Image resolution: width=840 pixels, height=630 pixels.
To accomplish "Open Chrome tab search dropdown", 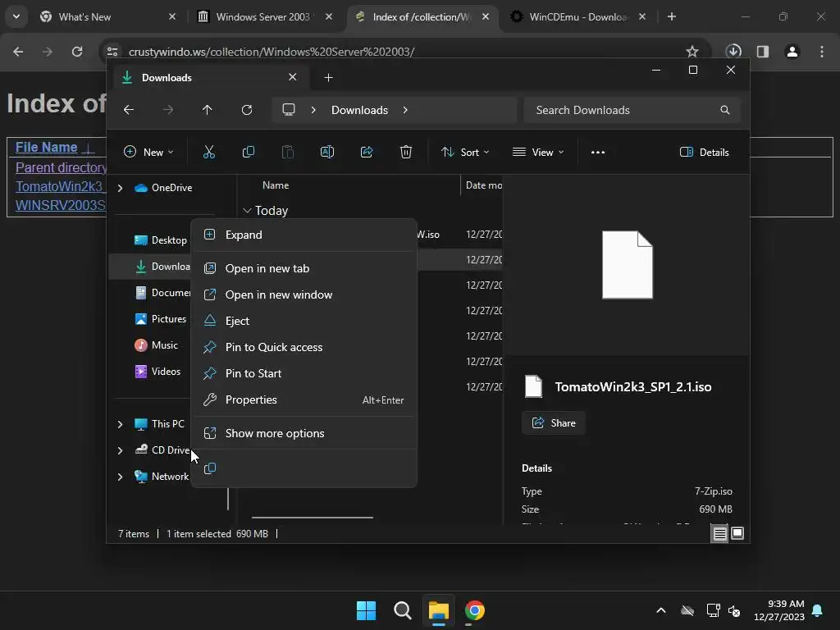I will (16, 16).
